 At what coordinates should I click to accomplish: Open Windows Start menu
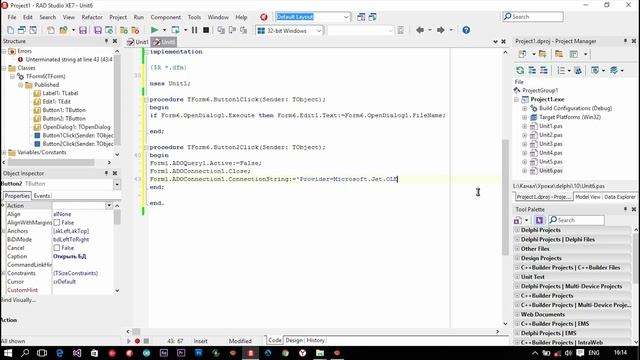[x=7, y=353]
